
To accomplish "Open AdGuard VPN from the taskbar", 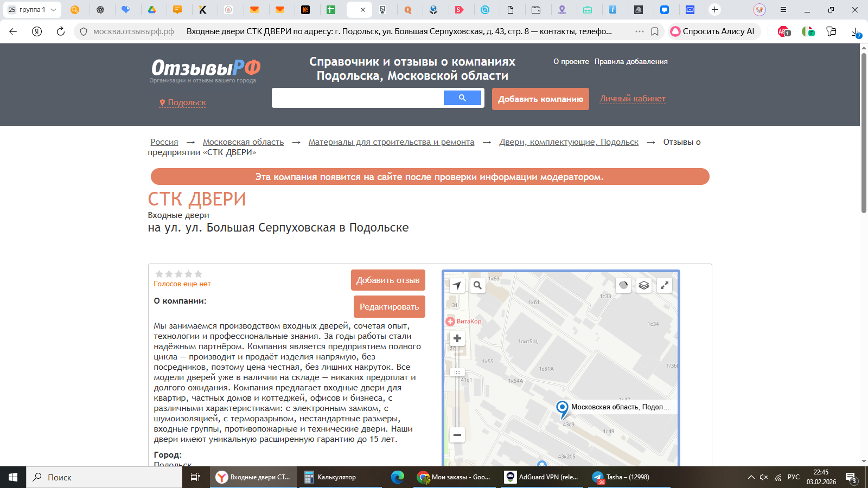I will [x=542, y=477].
